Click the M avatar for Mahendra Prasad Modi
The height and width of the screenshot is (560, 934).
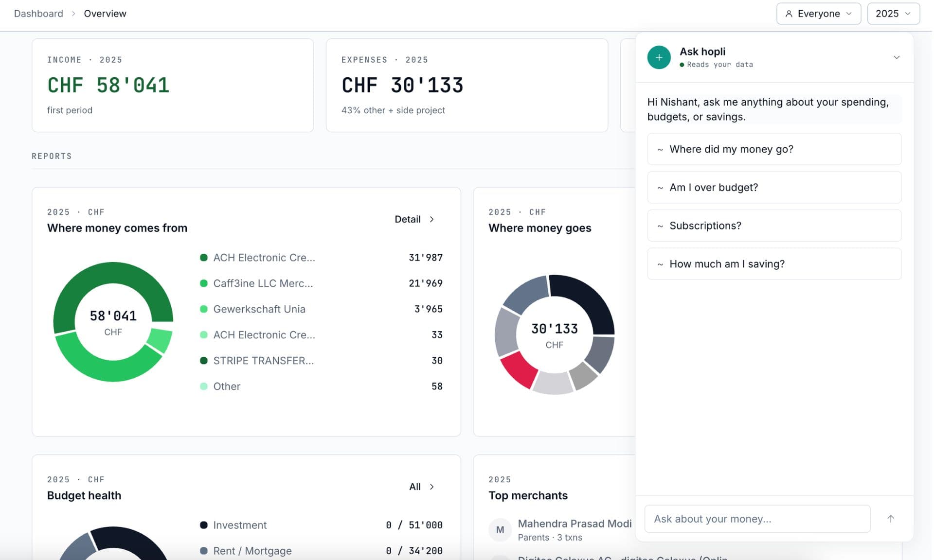(500, 530)
